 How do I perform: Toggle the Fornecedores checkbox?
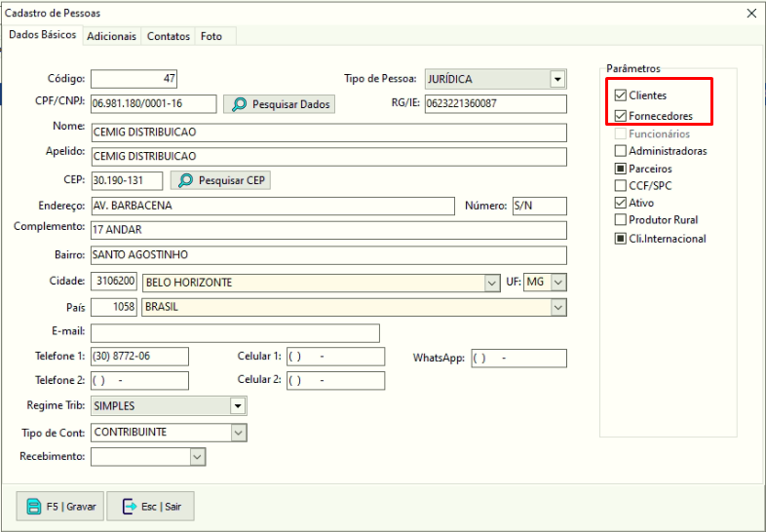(621, 116)
